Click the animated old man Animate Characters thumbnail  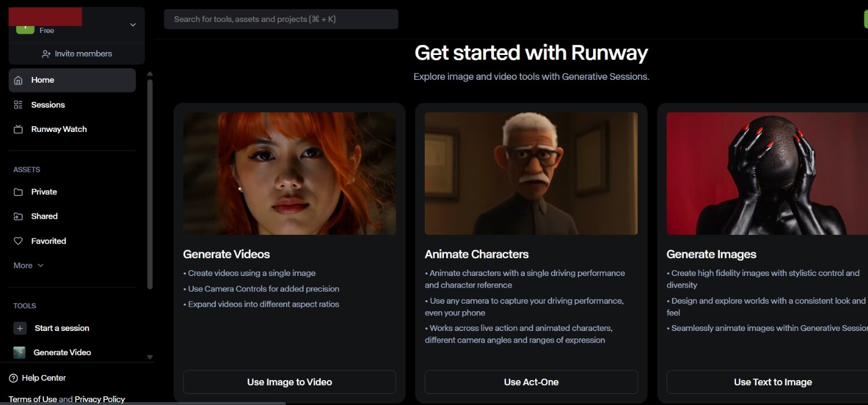[x=531, y=174]
